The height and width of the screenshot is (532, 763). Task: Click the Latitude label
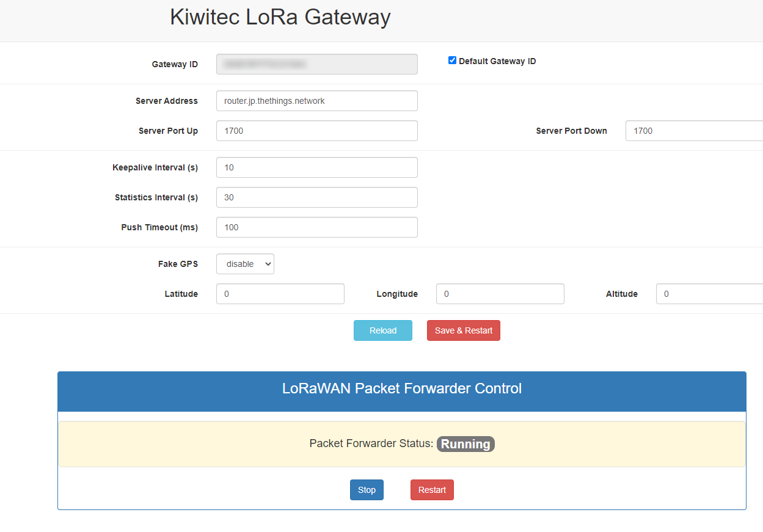pyautogui.click(x=181, y=294)
